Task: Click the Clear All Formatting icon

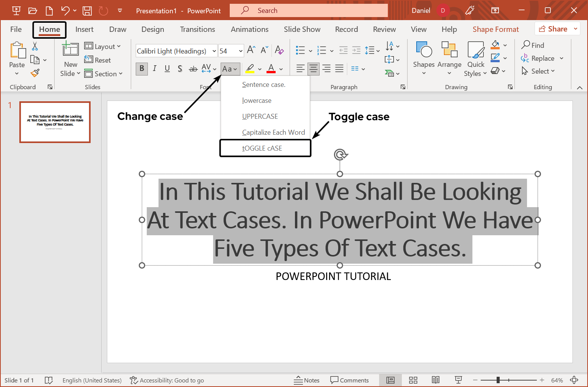Action: (x=279, y=50)
